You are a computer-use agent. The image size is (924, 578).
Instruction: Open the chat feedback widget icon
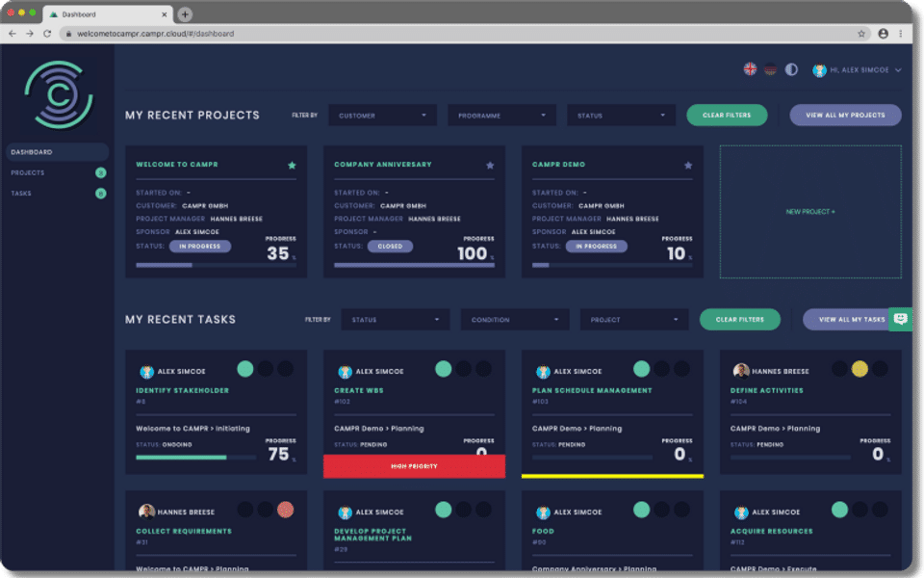coord(901,319)
